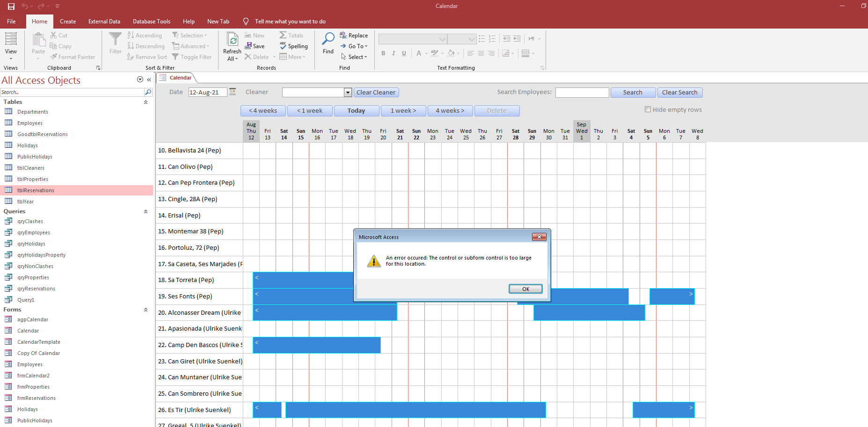
Task: Click the Refresh All icon
Action: coord(233,40)
